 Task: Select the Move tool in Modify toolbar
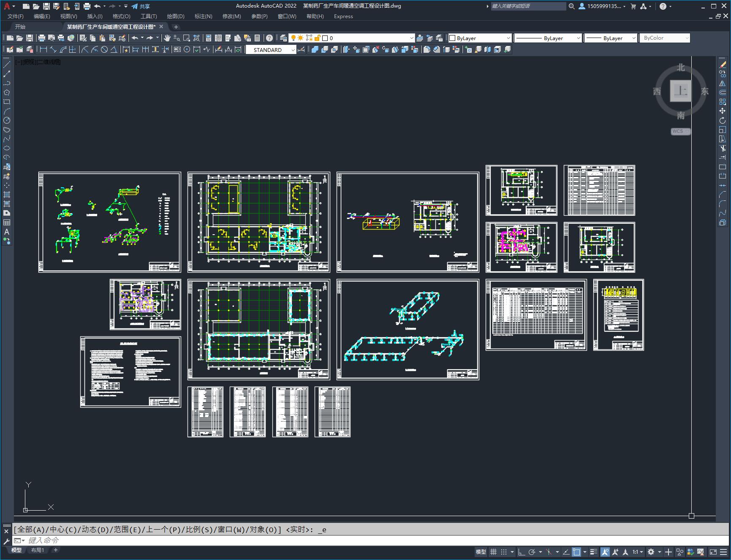click(723, 111)
